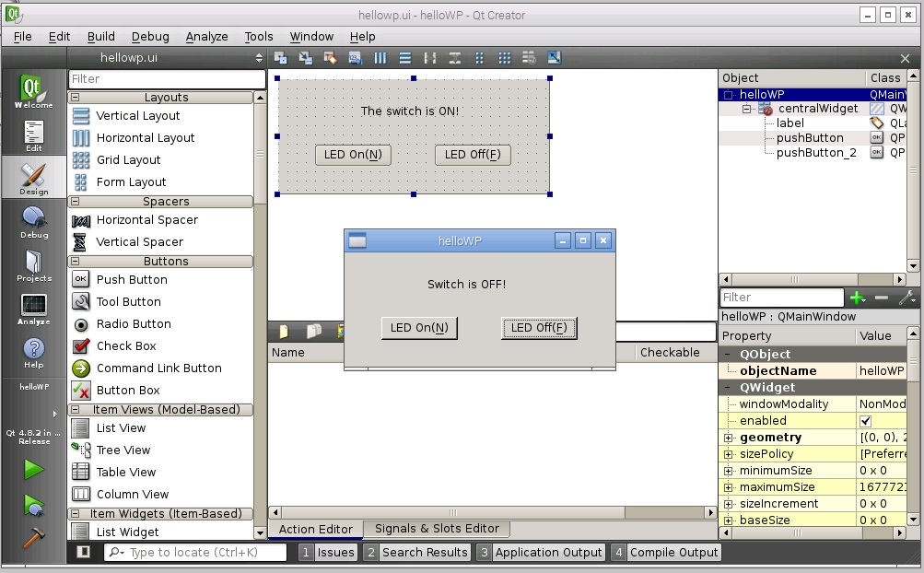924x573 pixels.
Task: Open the Analyze mode in sidebar
Action: 34,310
